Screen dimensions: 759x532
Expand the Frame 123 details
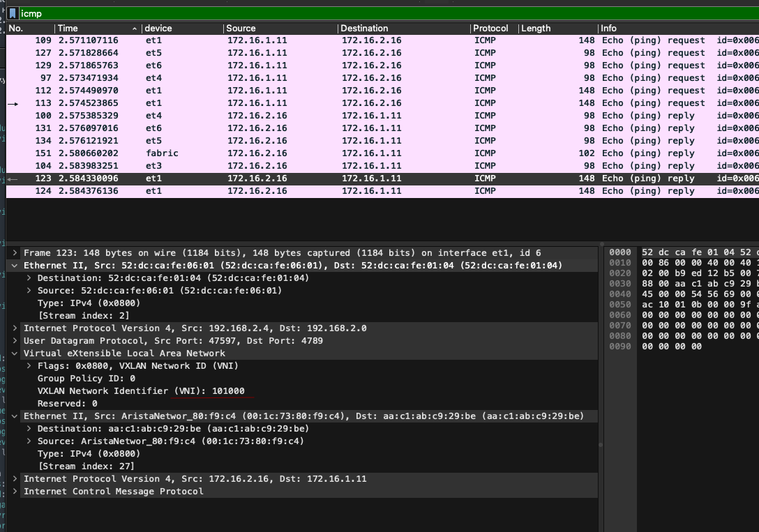pyautogui.click(x=16, y=253)
